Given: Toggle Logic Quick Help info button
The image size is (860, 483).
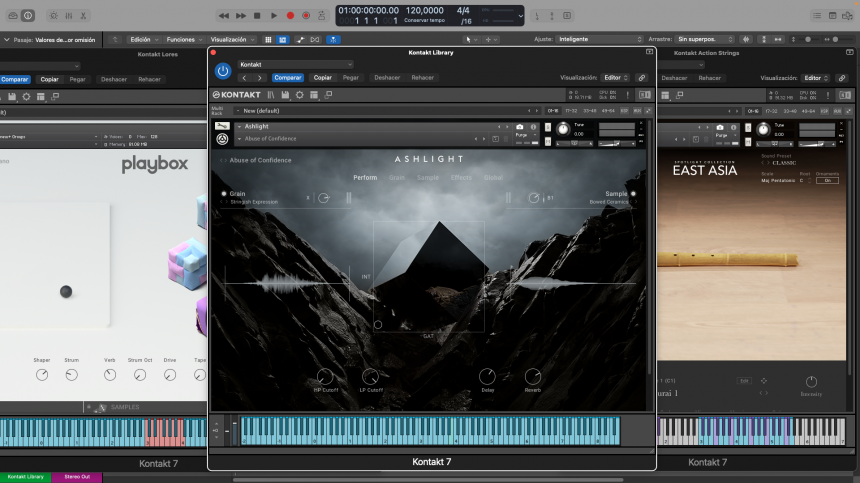Looking at the screenshot, I should 28,16.
